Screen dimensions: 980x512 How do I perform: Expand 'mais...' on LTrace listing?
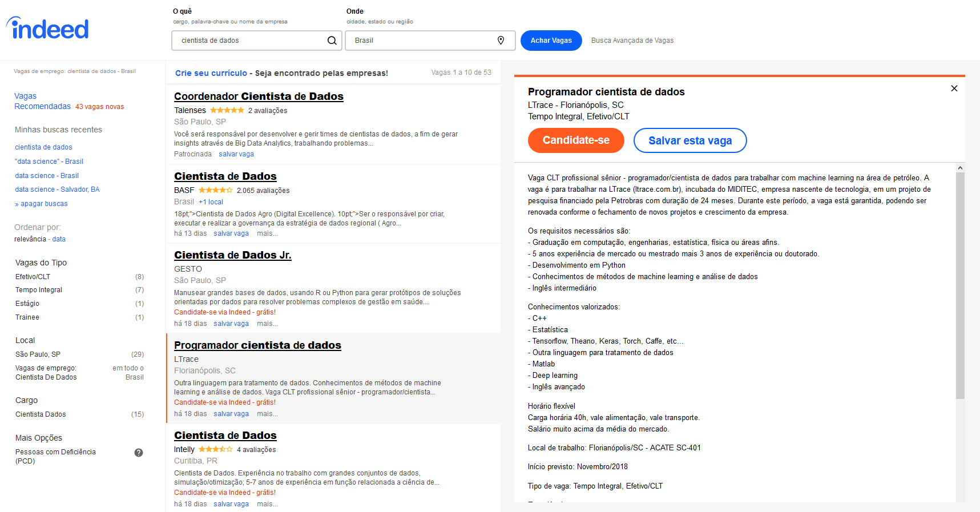pyautogui.click(x=267, y=414)
